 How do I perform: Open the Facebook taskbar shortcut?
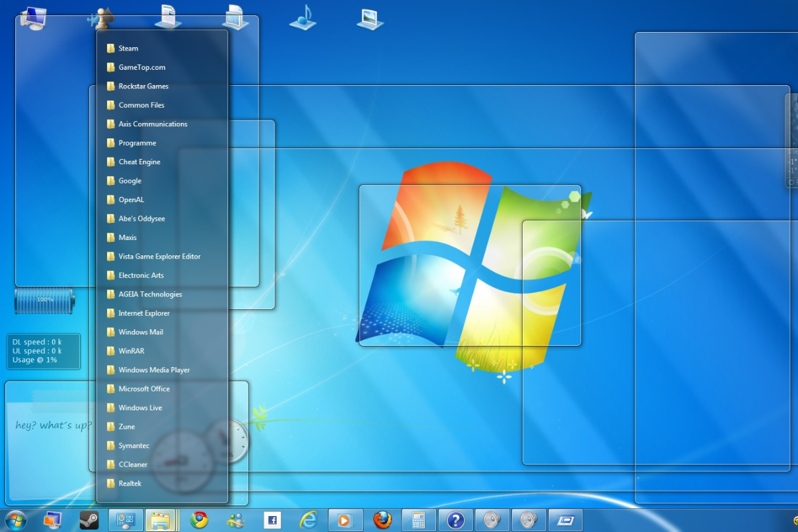[x=272, y=519]
